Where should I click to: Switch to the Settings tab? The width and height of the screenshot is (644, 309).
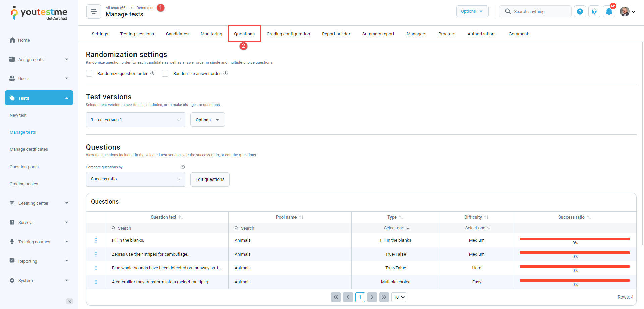[100, 34]
